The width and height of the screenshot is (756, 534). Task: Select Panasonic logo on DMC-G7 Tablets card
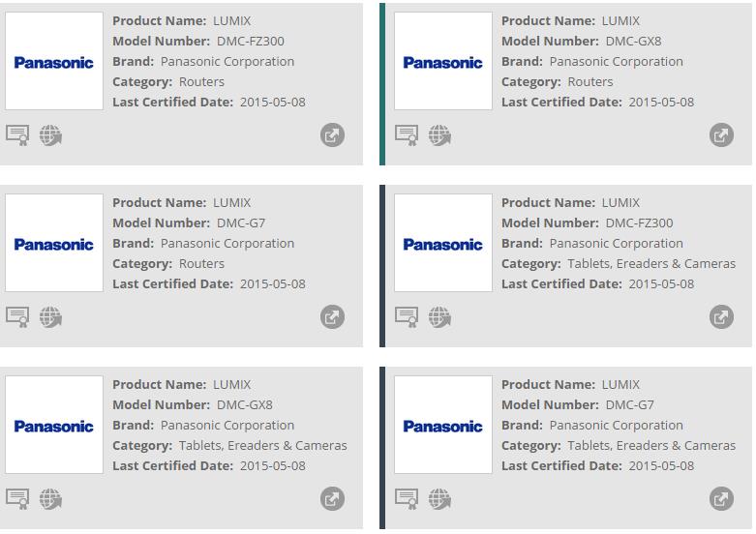[x=443, y=426]
